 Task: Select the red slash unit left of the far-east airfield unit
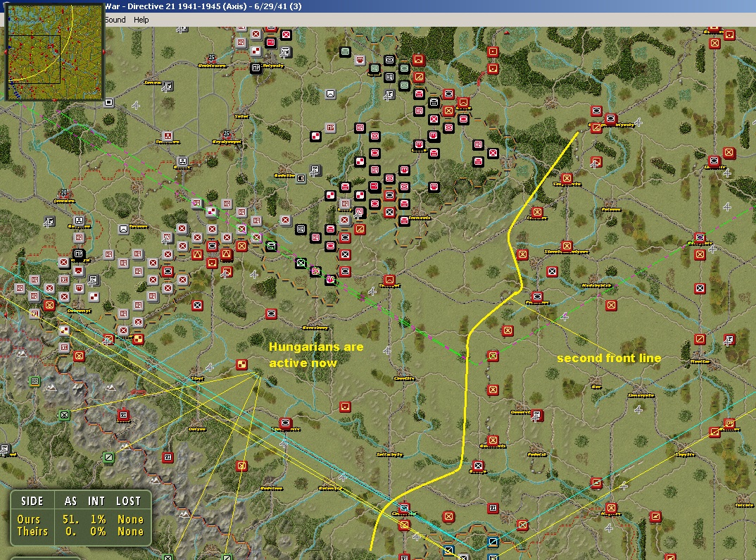tap(700, 340)
